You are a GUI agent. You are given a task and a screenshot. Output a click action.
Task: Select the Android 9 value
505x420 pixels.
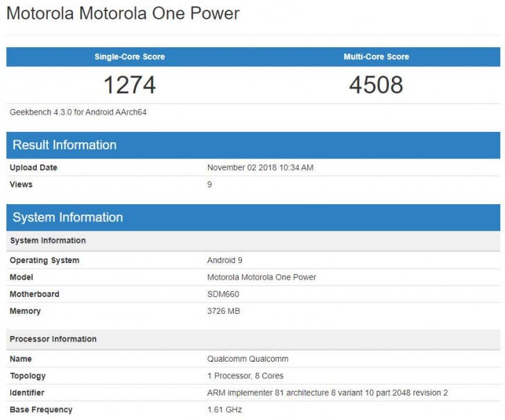225,260
